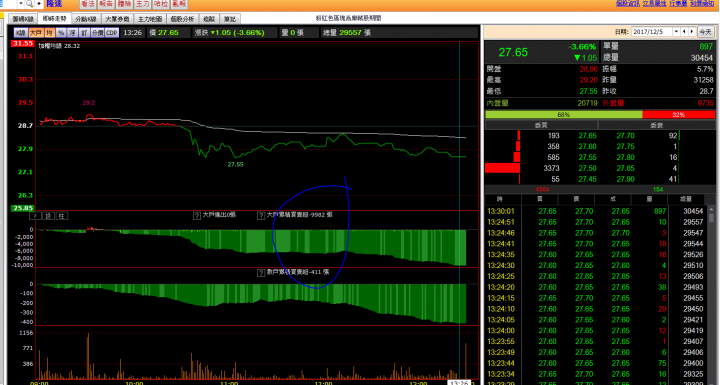720x385 pixels.
Task: Switch to the 個股分析 tab
Action: 182,19
